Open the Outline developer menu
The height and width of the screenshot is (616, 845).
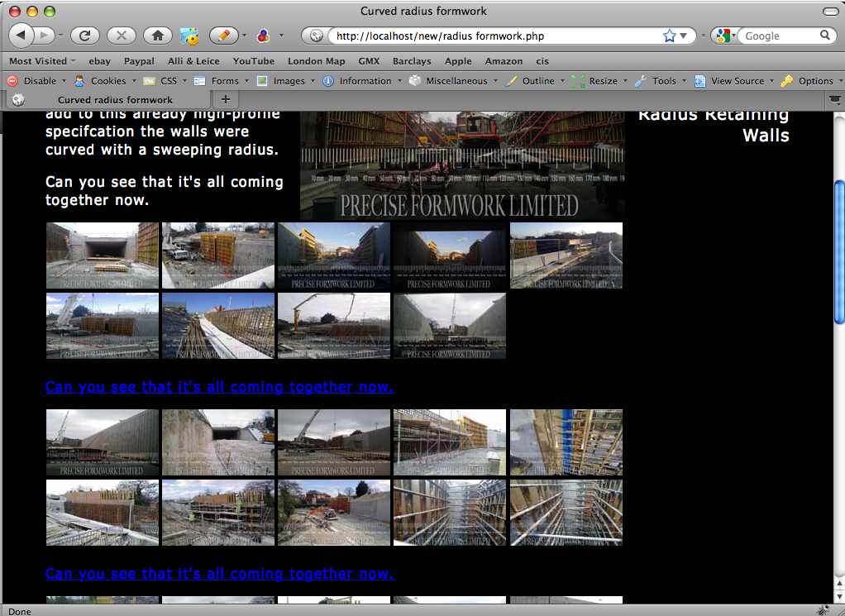coord(535,81)
